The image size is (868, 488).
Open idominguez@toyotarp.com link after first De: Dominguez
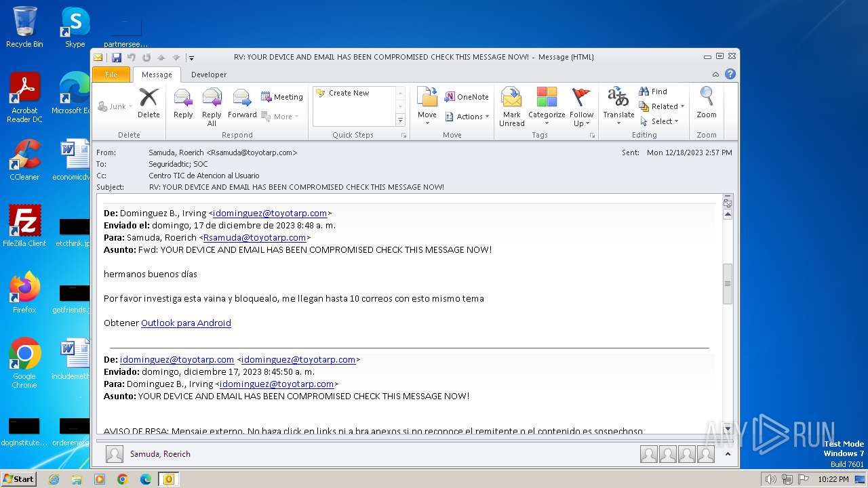tap(270, 213)
